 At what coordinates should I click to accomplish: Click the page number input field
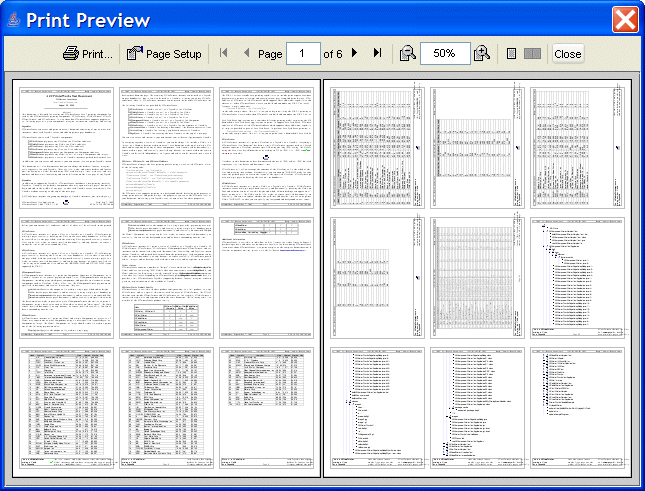pyautogui.click(x=303, y=53)
